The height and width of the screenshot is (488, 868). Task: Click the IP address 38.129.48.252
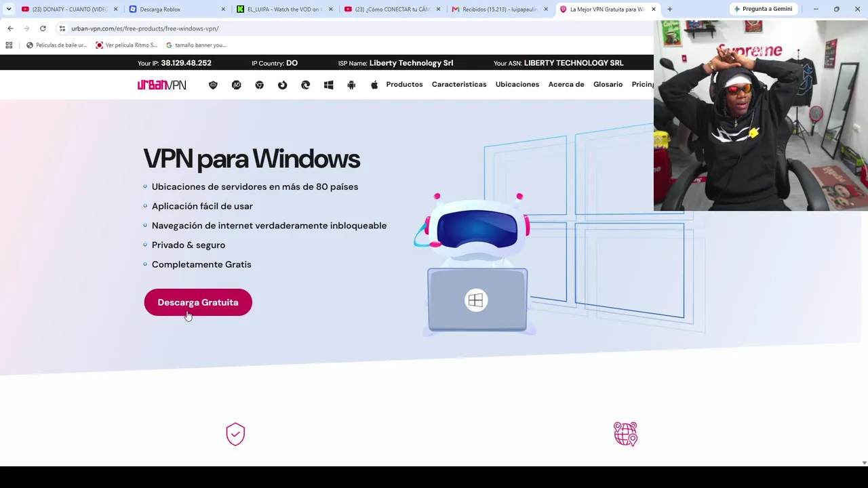pyautogui.click(x=186, y=63)
